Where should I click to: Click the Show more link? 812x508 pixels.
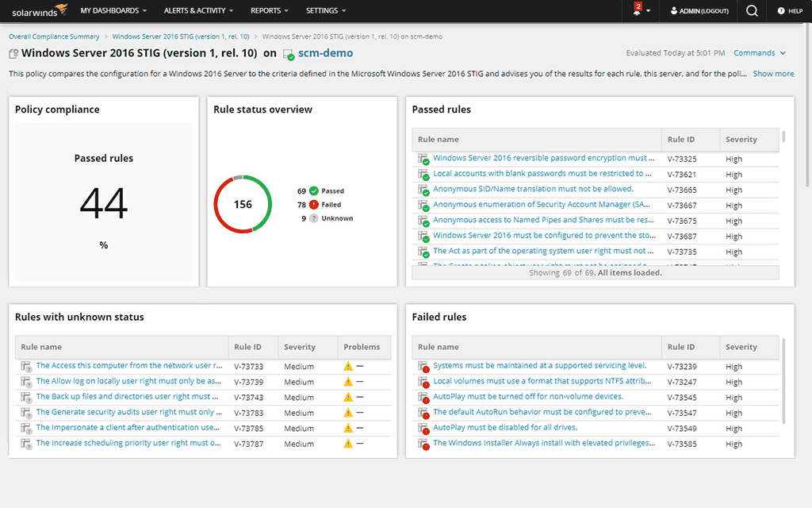(x=772, y=73)
